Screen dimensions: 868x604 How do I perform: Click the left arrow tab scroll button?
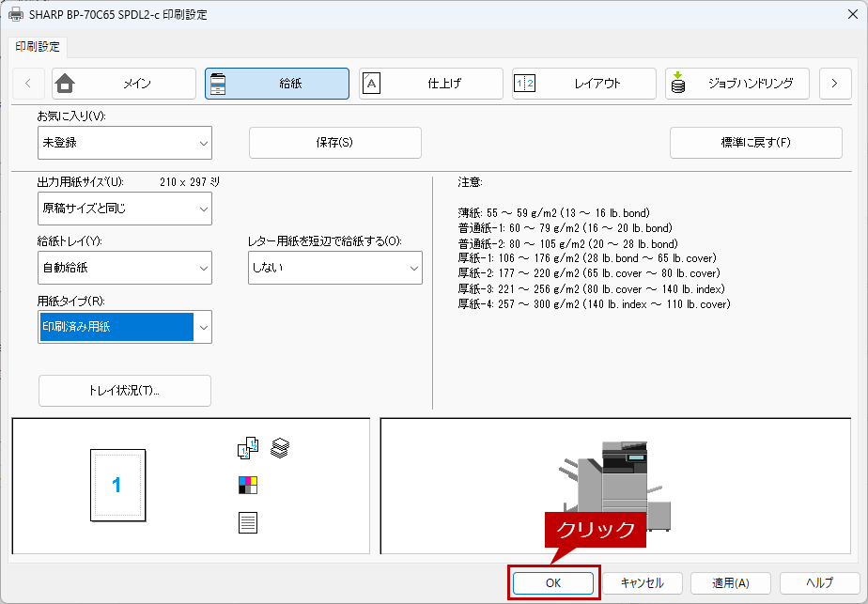[28, 84]
